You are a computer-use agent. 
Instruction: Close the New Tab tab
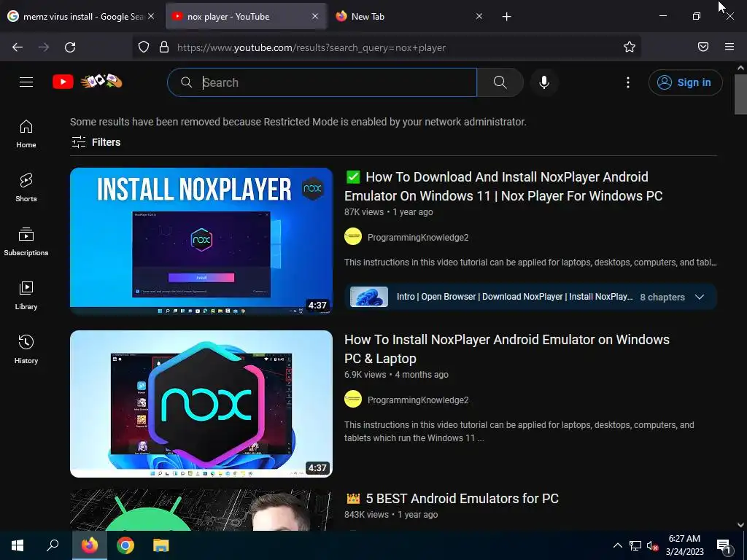[x=479, y=16]
